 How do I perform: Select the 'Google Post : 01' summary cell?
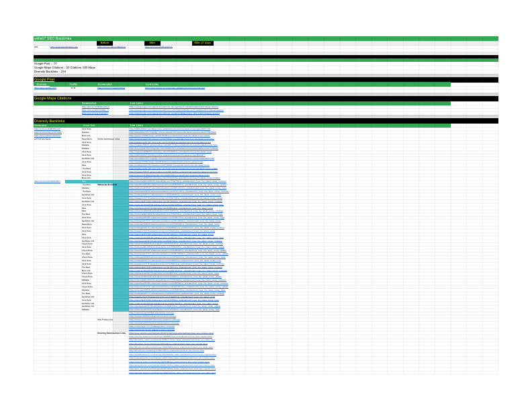pos(46,63)
